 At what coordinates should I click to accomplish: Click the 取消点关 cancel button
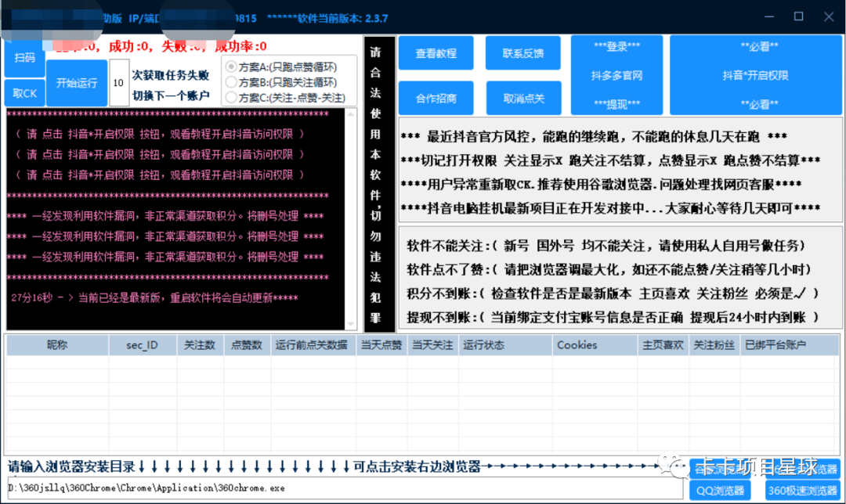pyautogui.click(x=521, y=98)
